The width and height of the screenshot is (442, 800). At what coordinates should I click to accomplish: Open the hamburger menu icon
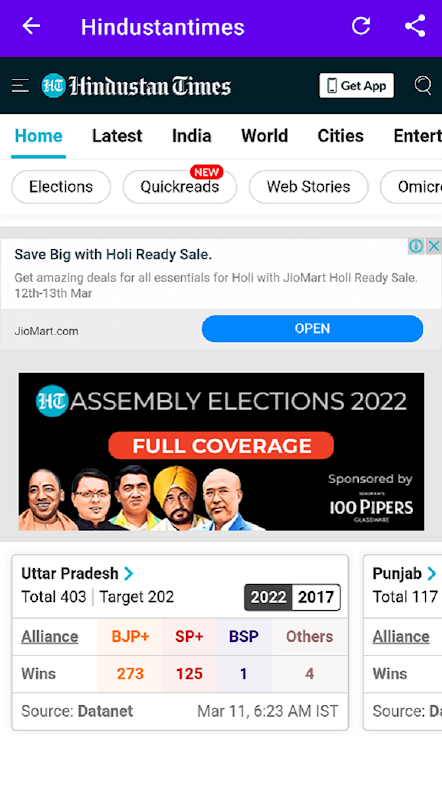[x=20, y=85]
